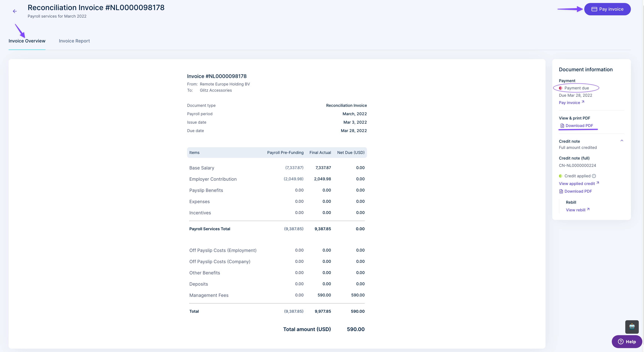The image size is (644, 352).
Task: Click the credit note Download PDF link
Action: [578, 191]
